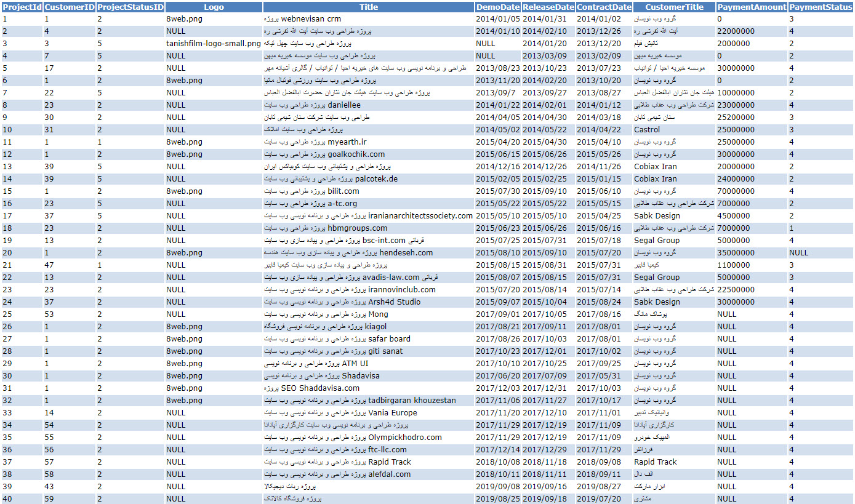The width and height of the screenshot is (855, 504).
Task: Select the ContractDate column header
Action: [x=604, y=7]
